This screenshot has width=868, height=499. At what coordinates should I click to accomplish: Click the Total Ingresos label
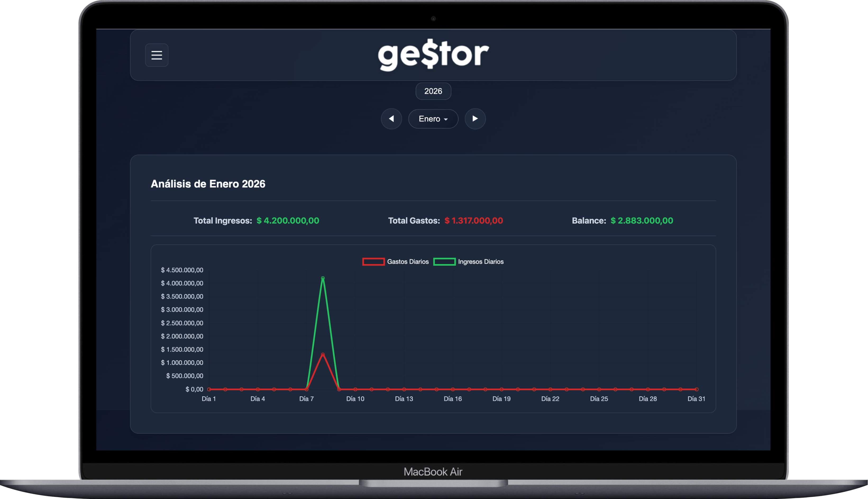click(222, 221)
